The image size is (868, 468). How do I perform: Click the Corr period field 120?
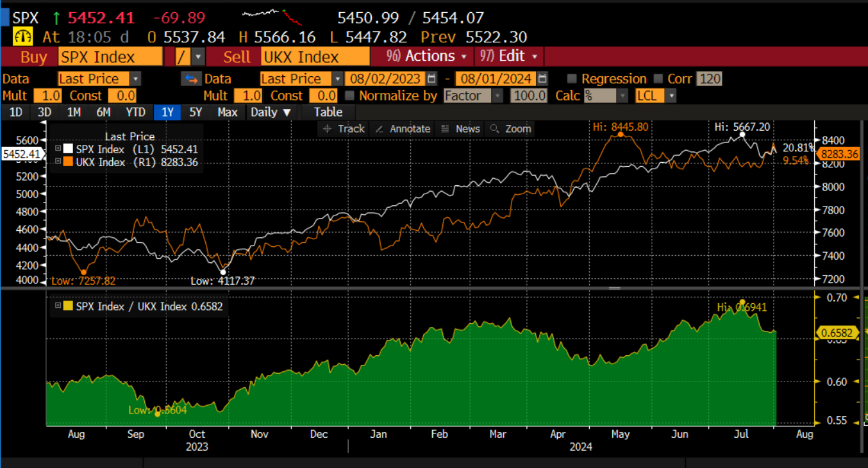709,79
